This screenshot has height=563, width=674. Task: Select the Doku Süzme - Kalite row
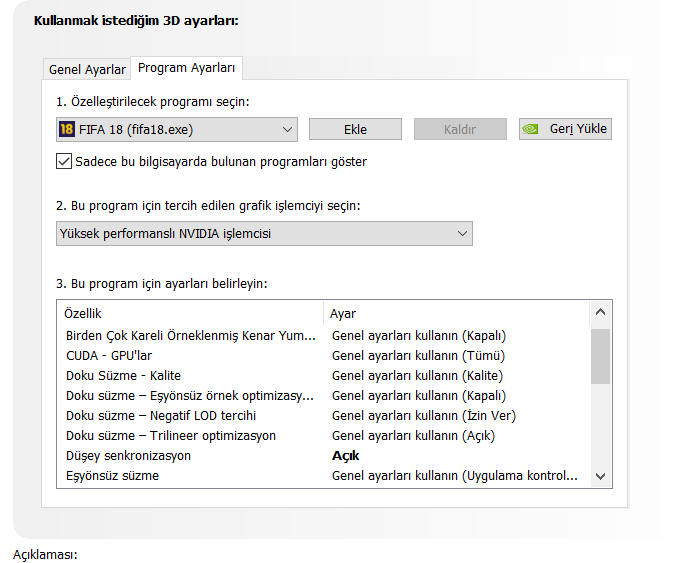[x=123, y=375]
